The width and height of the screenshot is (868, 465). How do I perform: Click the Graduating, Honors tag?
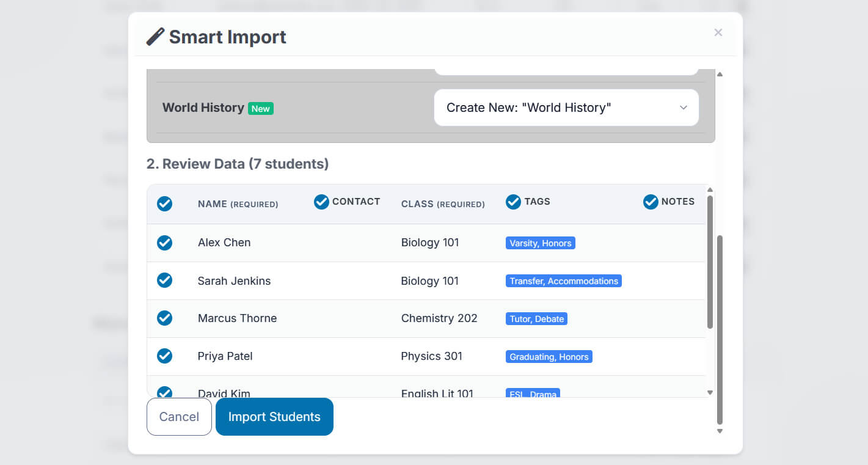pos(549,357)
